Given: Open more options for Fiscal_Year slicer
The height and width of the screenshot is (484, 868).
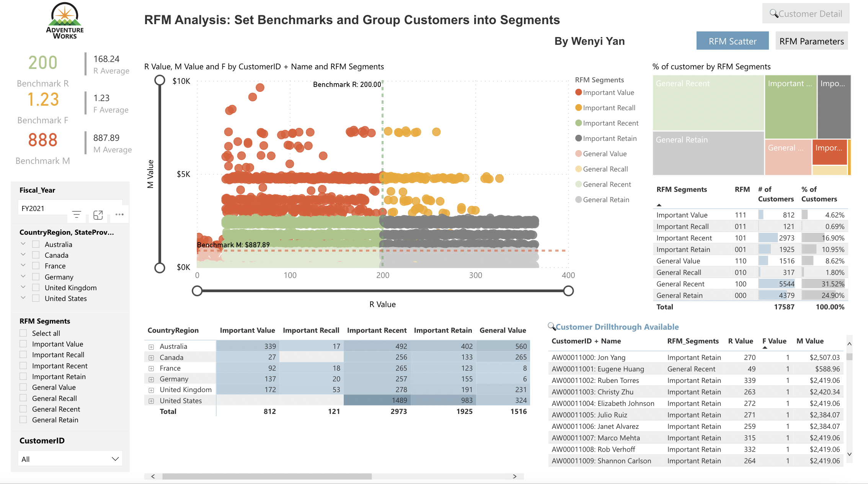Looking at the screenshot, I should click(119, 215).
